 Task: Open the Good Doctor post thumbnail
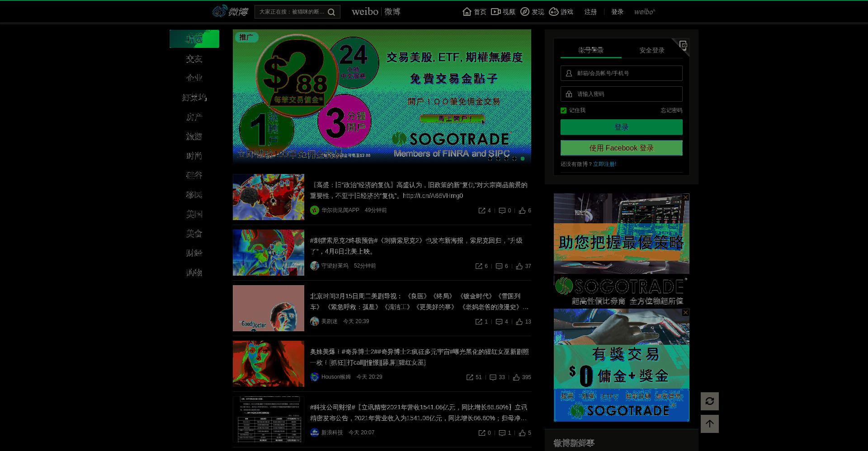pyautogui.click(x=269, y=308)
